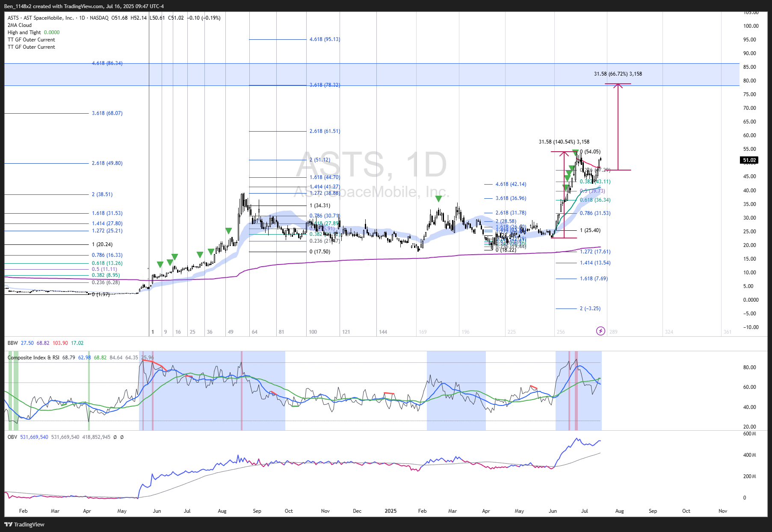
Task: Click the OBV value 418,852,945
Action: [96, 437]
